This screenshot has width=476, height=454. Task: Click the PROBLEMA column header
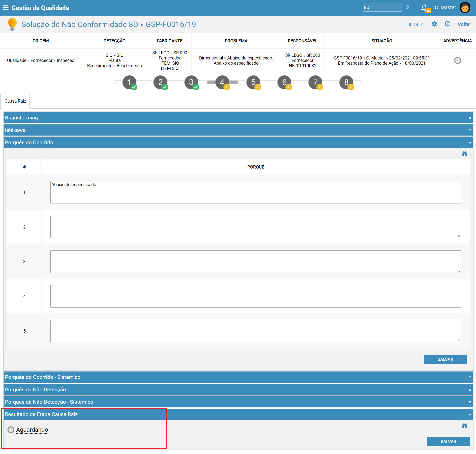pos(236,41)
